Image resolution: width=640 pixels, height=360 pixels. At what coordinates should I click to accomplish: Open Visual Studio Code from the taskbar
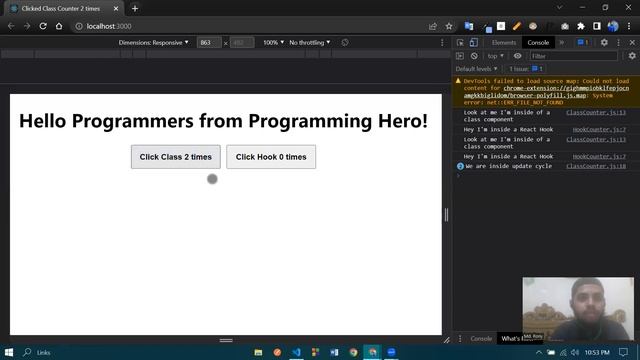(x=296, y=352)
